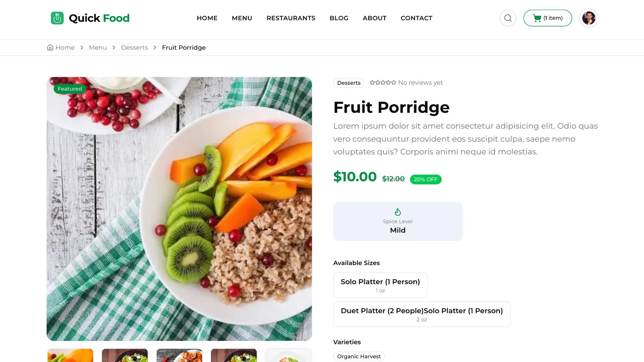
Task: Click the spice level flame icon
Action: tap(398, 212)
